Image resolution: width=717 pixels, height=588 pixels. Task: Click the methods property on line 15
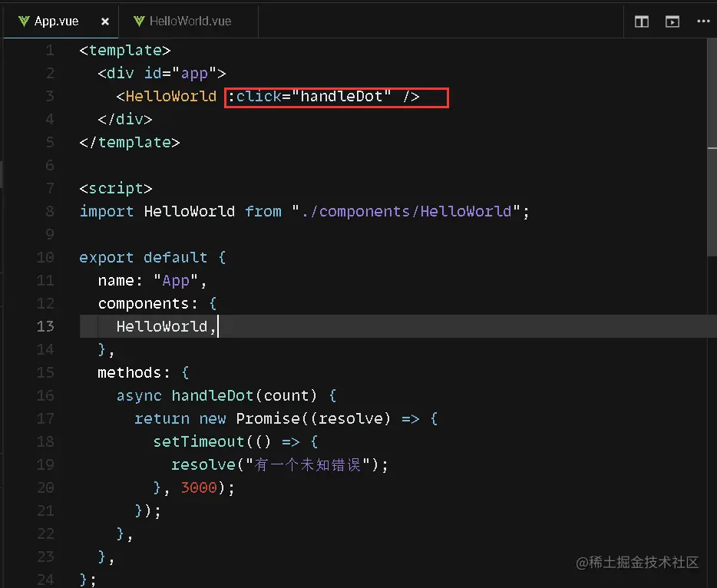tap(130, 372)
